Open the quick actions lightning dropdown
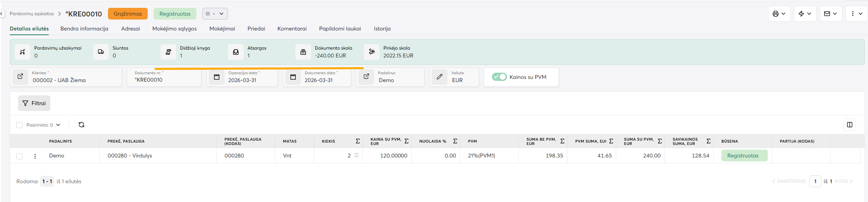Screen dimensions: 868x202 (x=805, y=14)
